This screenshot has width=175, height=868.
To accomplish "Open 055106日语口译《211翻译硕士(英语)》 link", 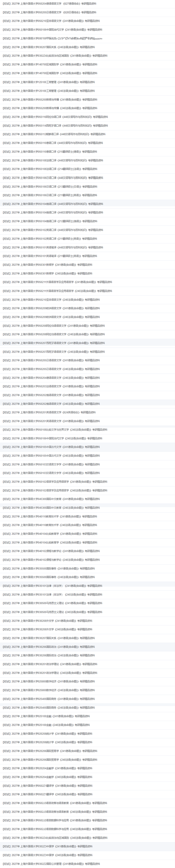I will 50,195.
